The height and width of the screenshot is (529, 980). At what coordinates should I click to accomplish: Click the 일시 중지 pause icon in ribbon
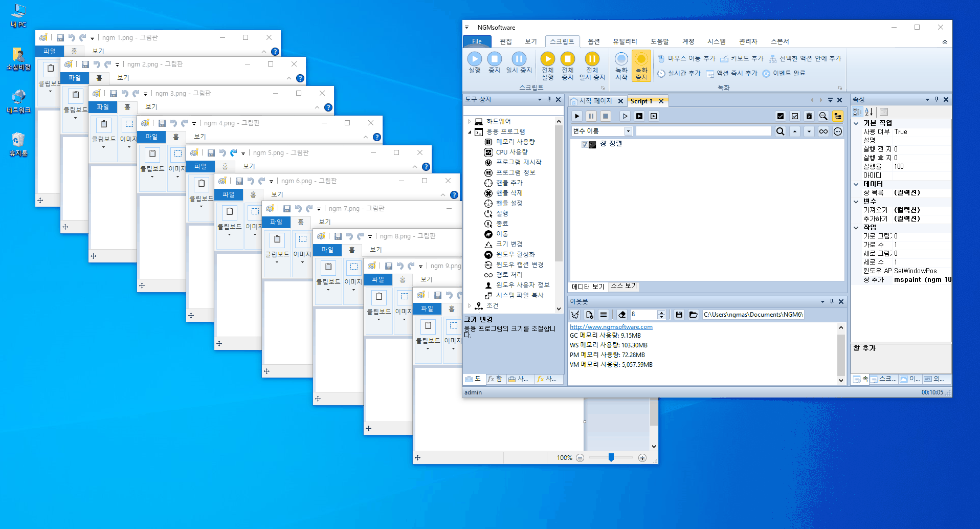click(519, 63)
